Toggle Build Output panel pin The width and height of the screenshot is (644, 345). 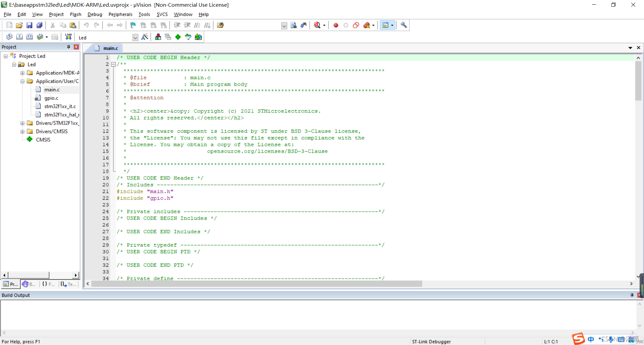(x=632, y=295)
